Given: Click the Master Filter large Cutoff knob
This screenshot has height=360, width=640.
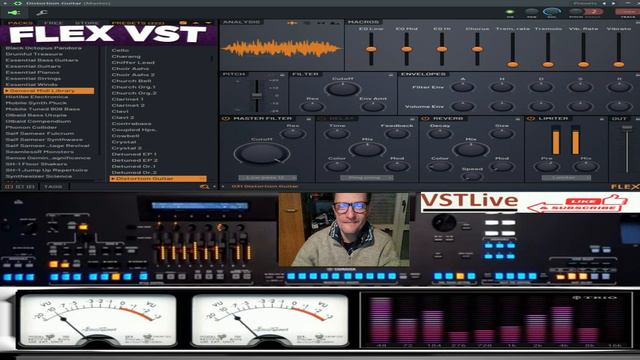Looking at the screenshot, I should tap(262, 153).
